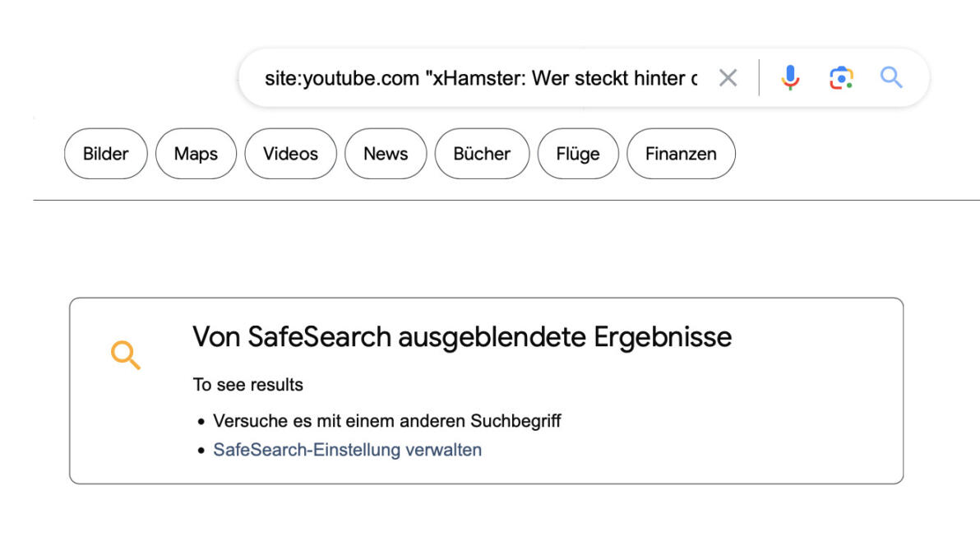Switch to the Bilder filter
The image size is (980, 555).
(x=105, y=154)
